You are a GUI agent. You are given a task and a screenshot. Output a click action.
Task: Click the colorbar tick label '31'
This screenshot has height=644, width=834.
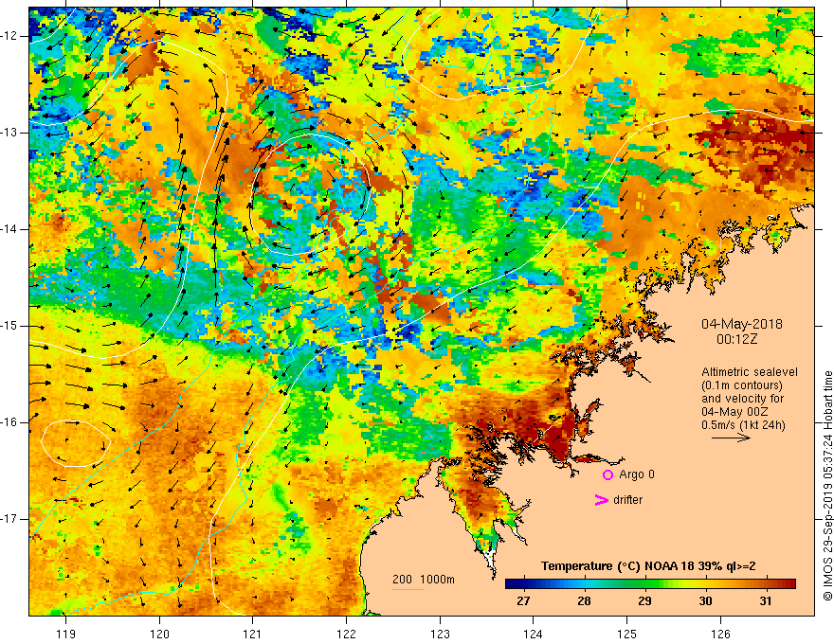click(x=766, y=601)
